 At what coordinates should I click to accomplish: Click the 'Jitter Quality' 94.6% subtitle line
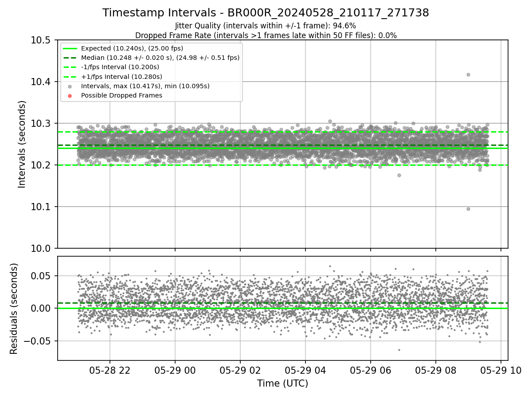[x=266, y=26]
